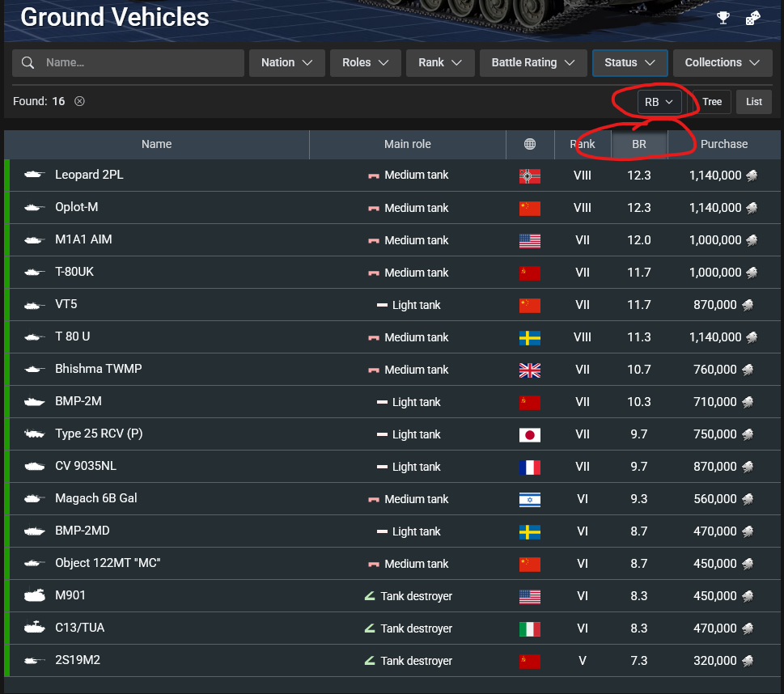Image resolution: width=784 pixels, height=694 pixels.
Task: Click the dice random vehicle icon
Action: pyautogui.click(x=752, y=18)
